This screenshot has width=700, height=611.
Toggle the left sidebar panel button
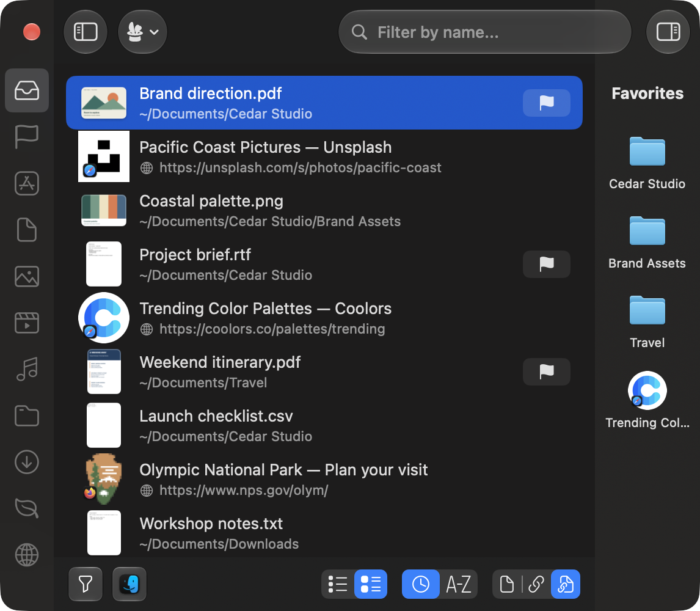(x=86, y=32)
